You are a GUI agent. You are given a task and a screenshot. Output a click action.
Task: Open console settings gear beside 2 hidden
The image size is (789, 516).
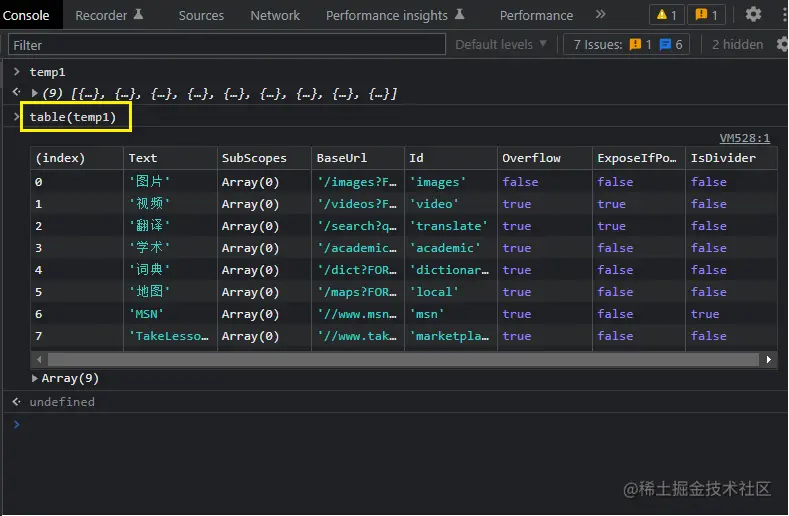782,45
